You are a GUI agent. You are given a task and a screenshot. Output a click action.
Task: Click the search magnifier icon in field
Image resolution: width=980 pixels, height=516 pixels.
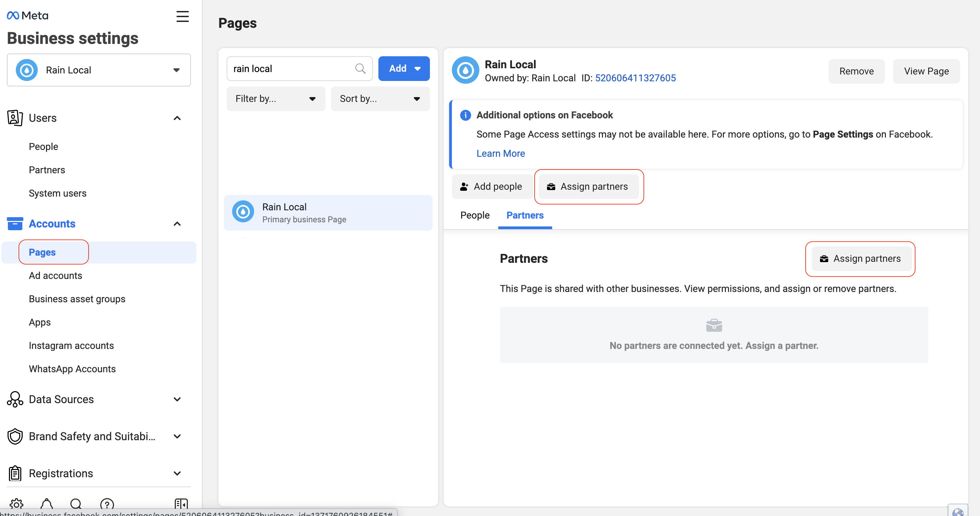(360, 68)
